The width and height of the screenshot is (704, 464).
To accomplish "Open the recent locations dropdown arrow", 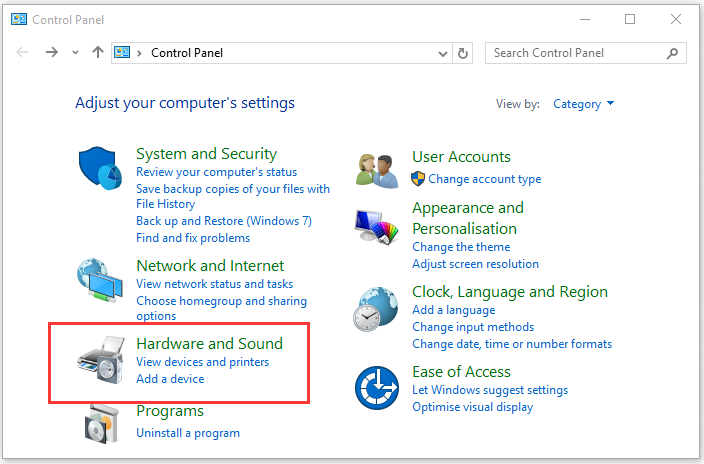I will click(x=75, y=53).
